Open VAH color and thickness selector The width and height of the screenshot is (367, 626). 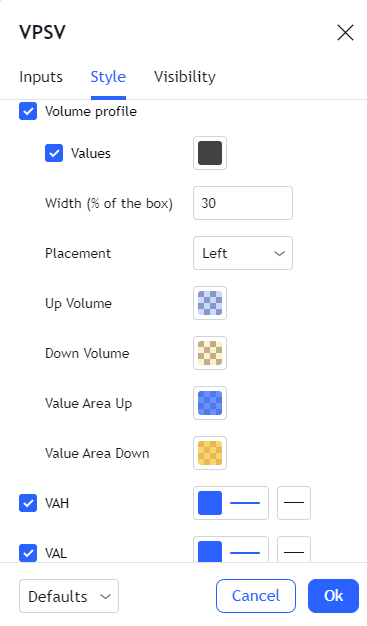[x=231, y=503]
